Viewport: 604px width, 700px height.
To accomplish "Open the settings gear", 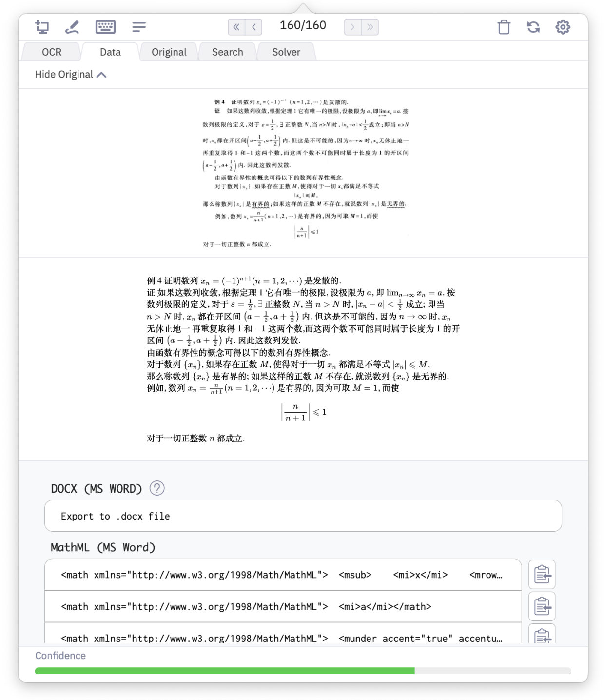I will point(563,27).
